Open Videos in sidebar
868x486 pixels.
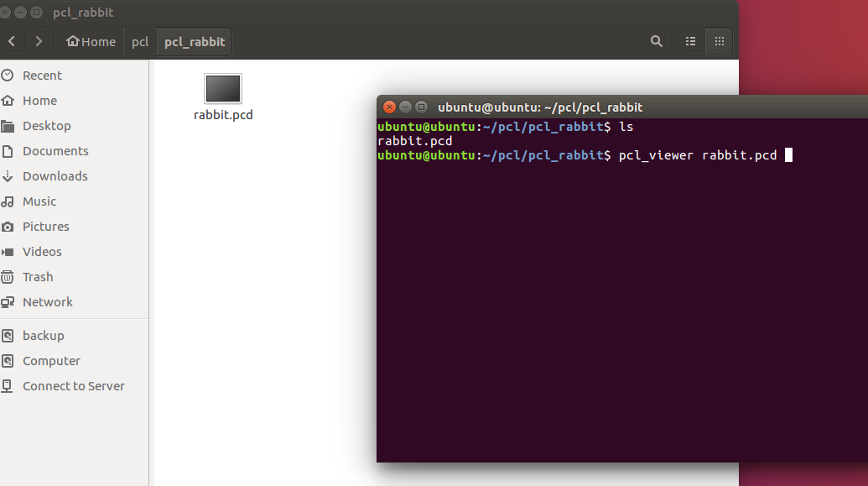point(74,252)
